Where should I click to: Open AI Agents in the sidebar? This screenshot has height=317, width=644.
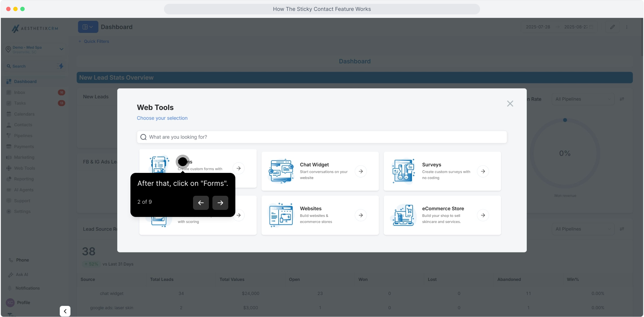click(x=35, y=190)
